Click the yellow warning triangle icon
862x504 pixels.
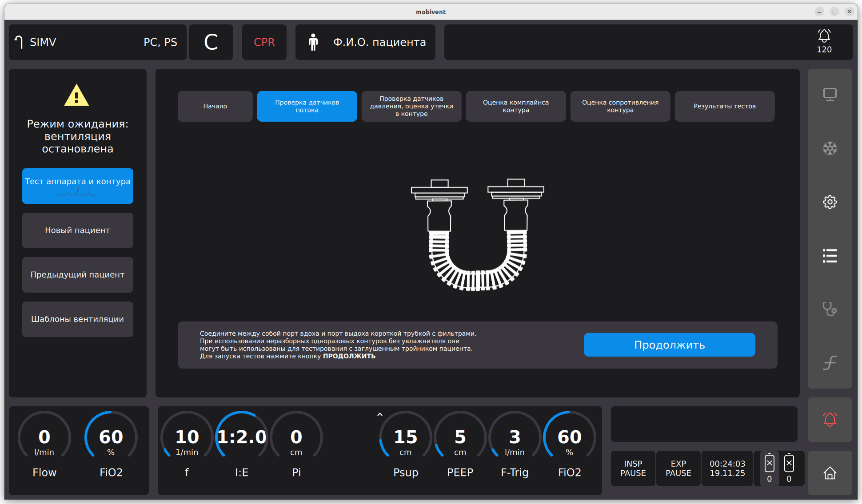76,95
